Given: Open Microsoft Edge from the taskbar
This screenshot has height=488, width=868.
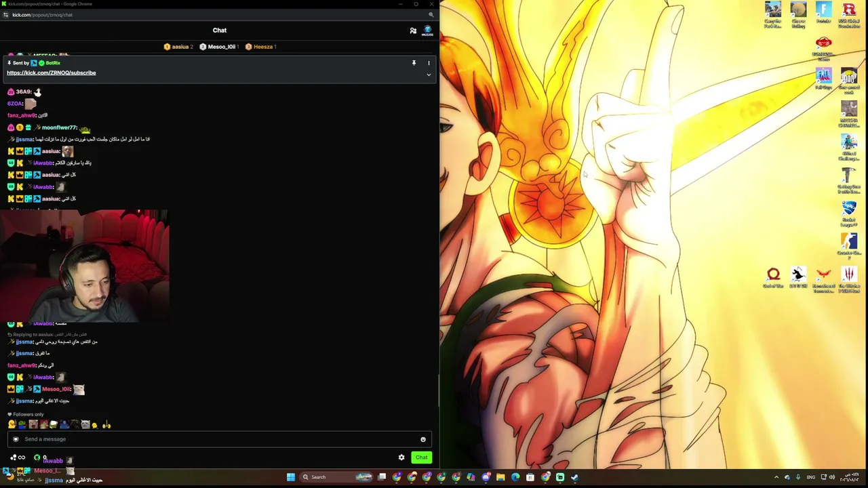Looking at the screenshot, I should (515, 477).
